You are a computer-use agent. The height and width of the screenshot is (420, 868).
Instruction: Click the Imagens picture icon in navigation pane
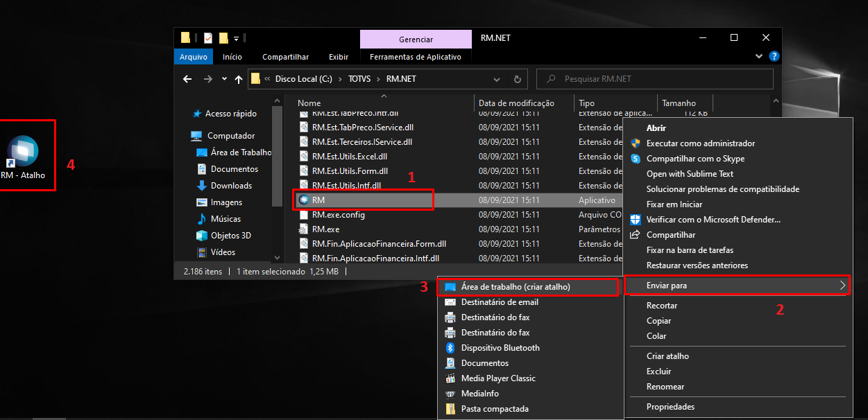tap(202, 202)
